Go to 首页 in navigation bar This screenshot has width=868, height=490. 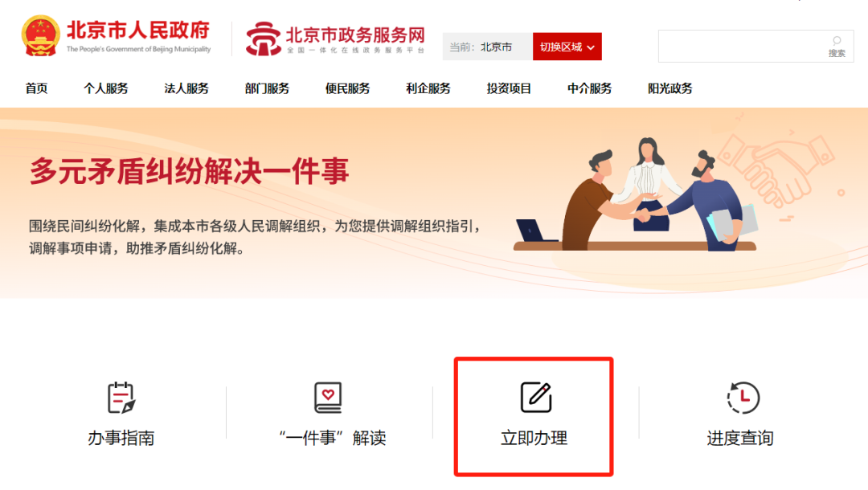pyautogui.click(x=36, y=88)
